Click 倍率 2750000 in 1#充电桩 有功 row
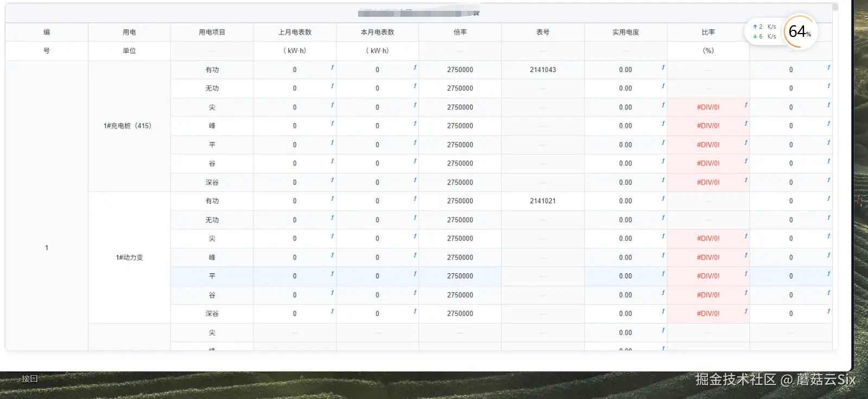 (460, 70)
